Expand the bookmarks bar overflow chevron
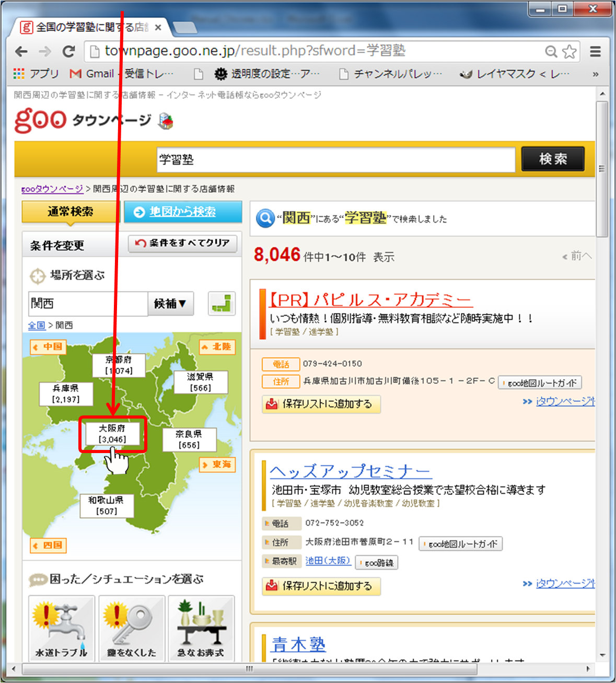Image resolution: width=616 pixels, height=683 pixels. coord(595,74)
